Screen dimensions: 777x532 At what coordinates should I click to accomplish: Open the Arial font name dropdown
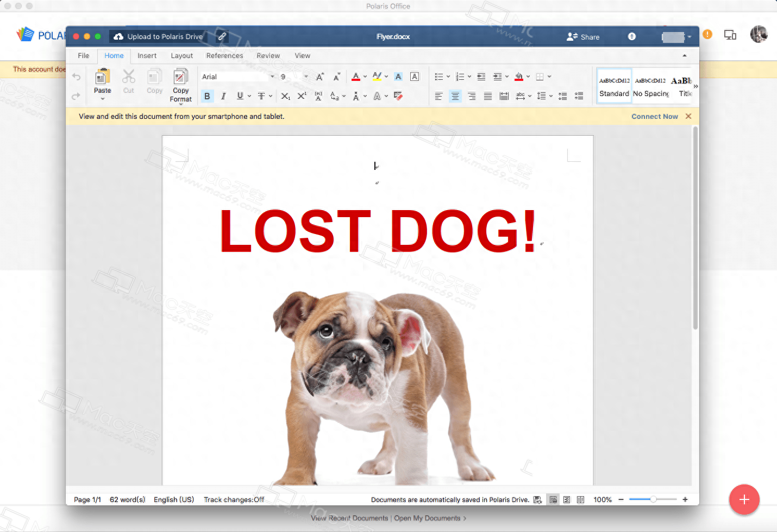click(x=272, y=77)
